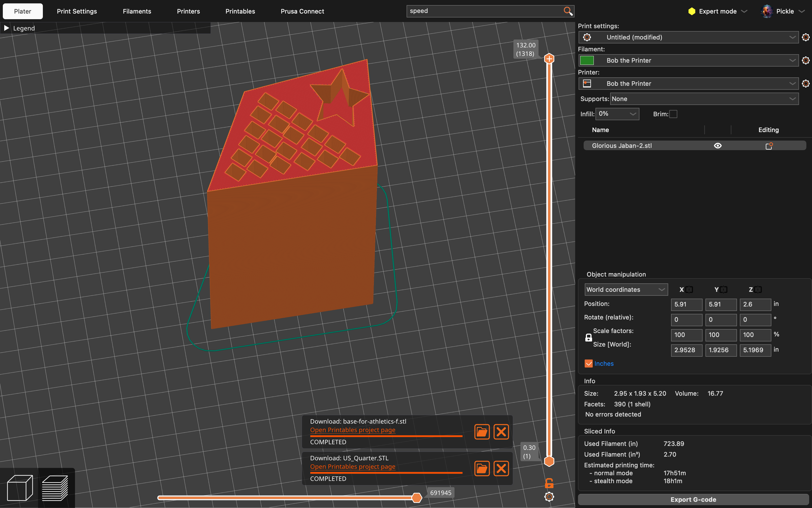Screen dimensions: 812x508
Task: Open print settings gear icon beside Untitled (modified)
Action: coord(806,37)
